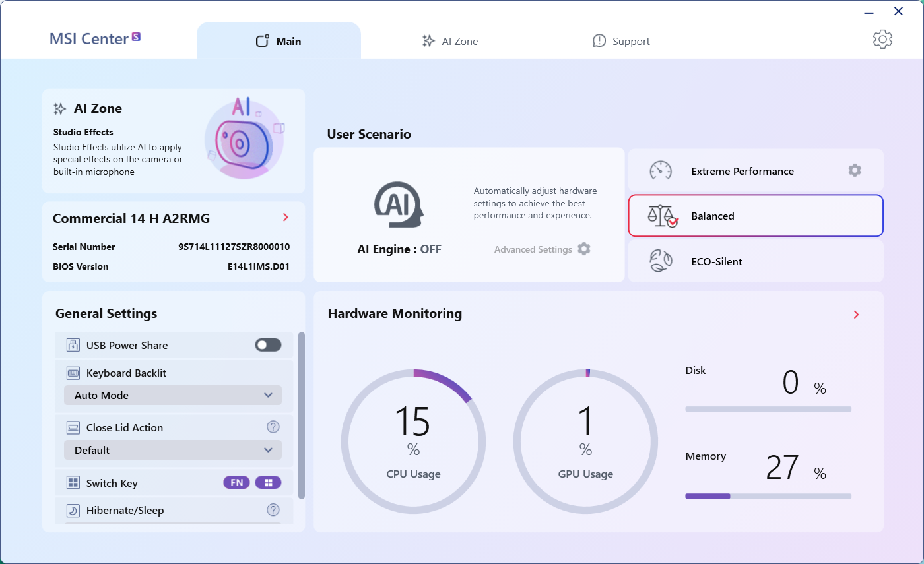Select the Balanced user scenario
The image size is (924, 564).
755,216
